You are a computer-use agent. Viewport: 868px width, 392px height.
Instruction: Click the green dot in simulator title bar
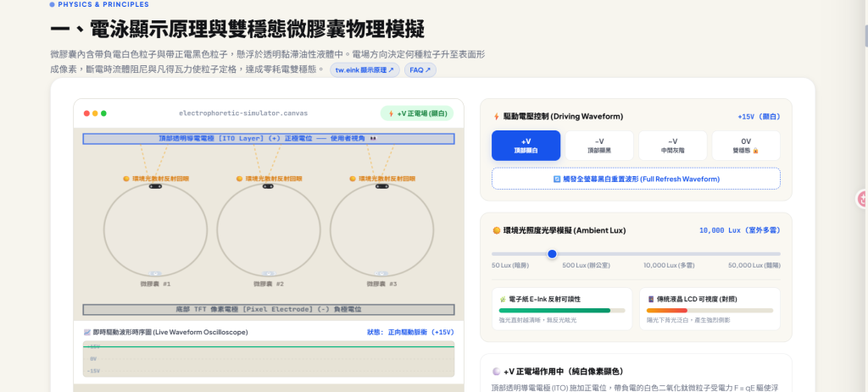click(103, 113)
